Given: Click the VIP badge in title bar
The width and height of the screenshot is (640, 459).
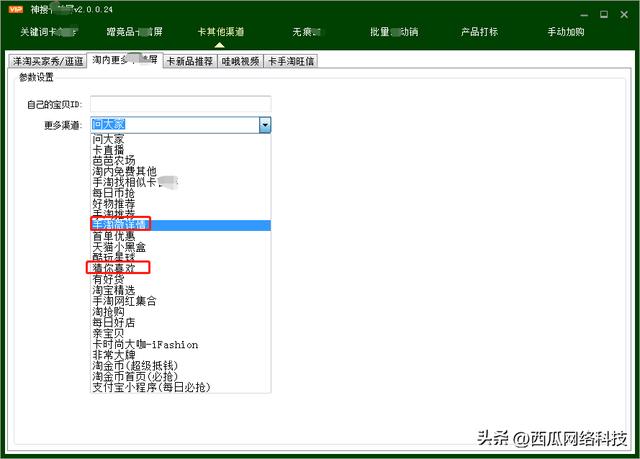Looking at the screenshot, I should pos(16,9).
